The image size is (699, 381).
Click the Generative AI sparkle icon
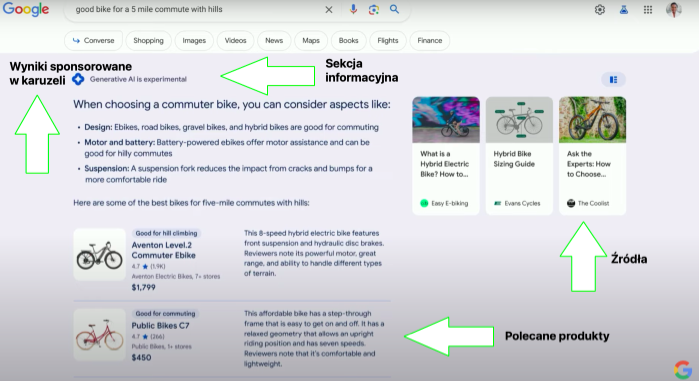point(78,79)
